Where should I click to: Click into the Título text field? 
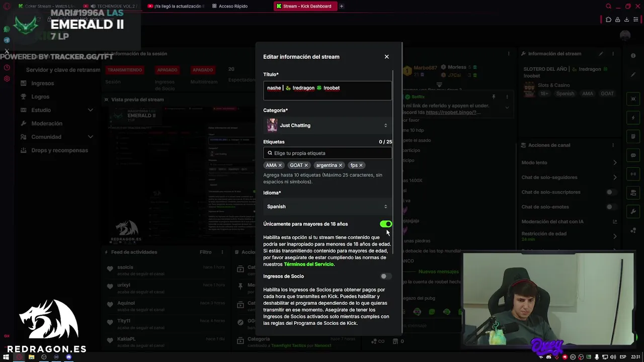[x=327, y=90]
